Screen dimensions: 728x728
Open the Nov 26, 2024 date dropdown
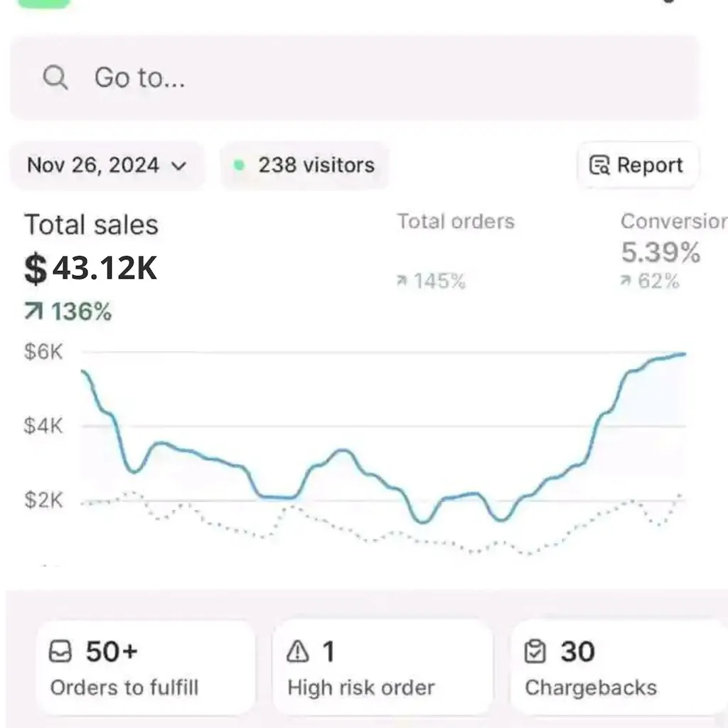coord(107,166)
